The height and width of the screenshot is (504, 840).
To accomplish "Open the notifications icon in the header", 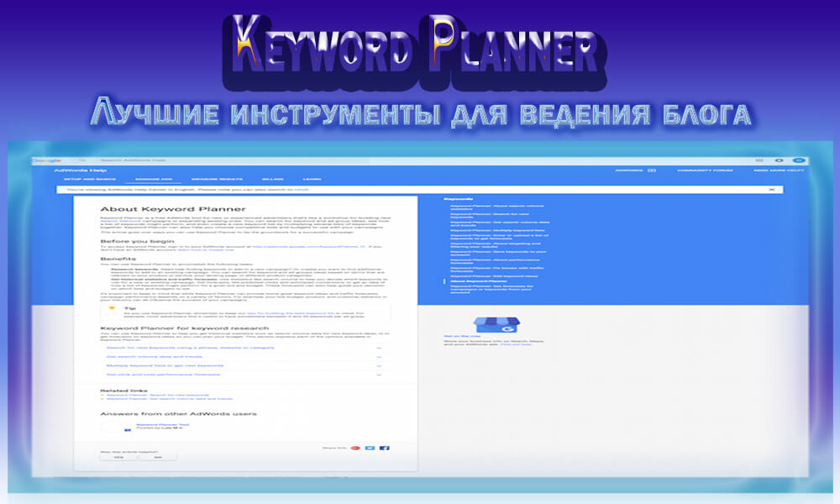I will 779,160.
